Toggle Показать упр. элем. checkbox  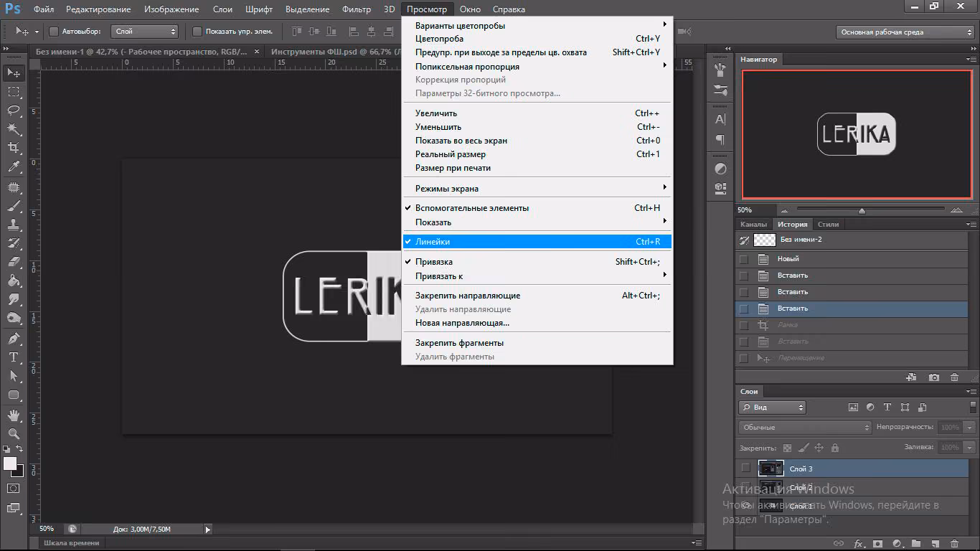click(x=197, y=32)
